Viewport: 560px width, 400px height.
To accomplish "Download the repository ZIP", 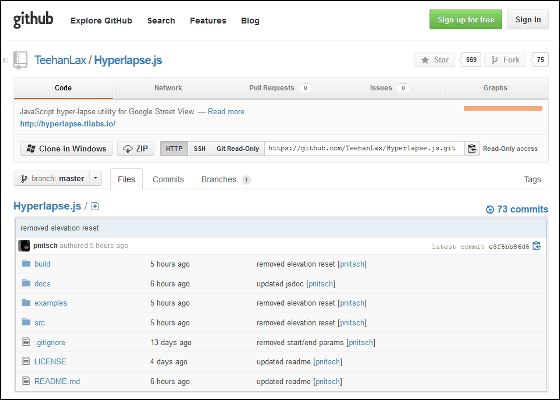I will click(x=136, y=149).
